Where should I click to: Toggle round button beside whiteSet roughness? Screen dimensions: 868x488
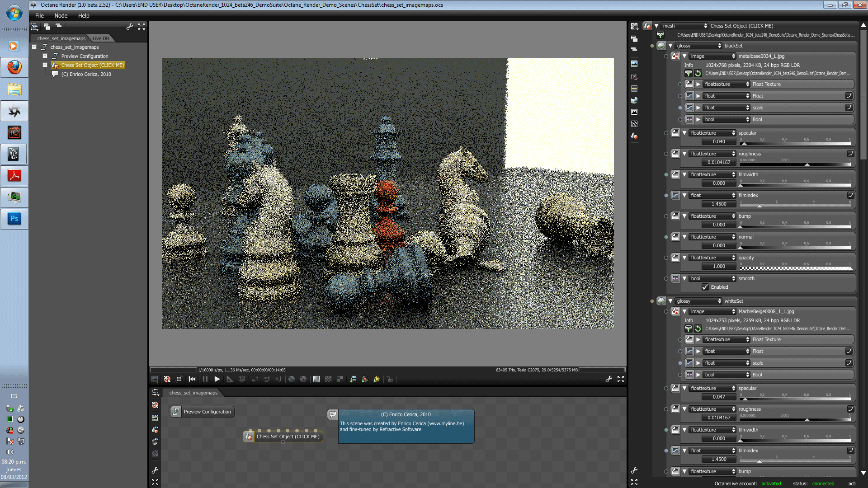pyautogui.click(x=666, y=409)
